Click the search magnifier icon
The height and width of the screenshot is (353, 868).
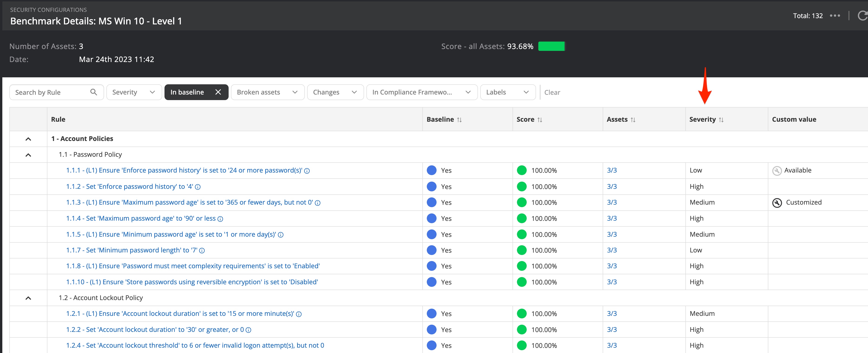pyautogui.click(x=94, y=92)
